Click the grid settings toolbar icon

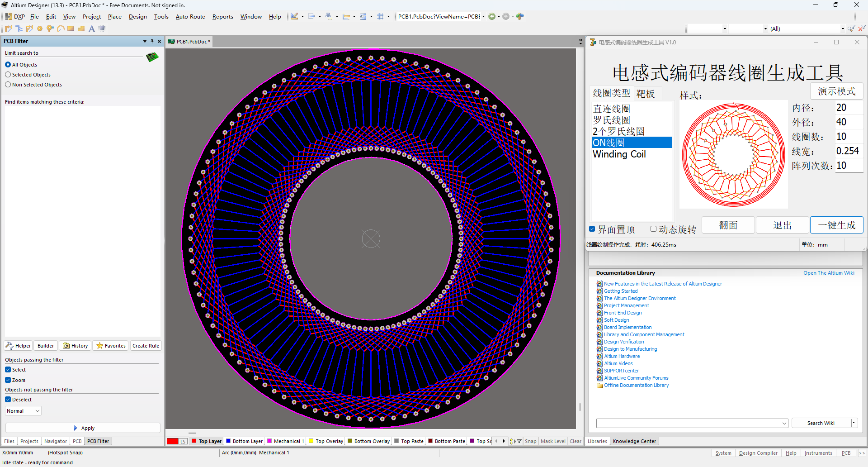[x=380, y=17]
